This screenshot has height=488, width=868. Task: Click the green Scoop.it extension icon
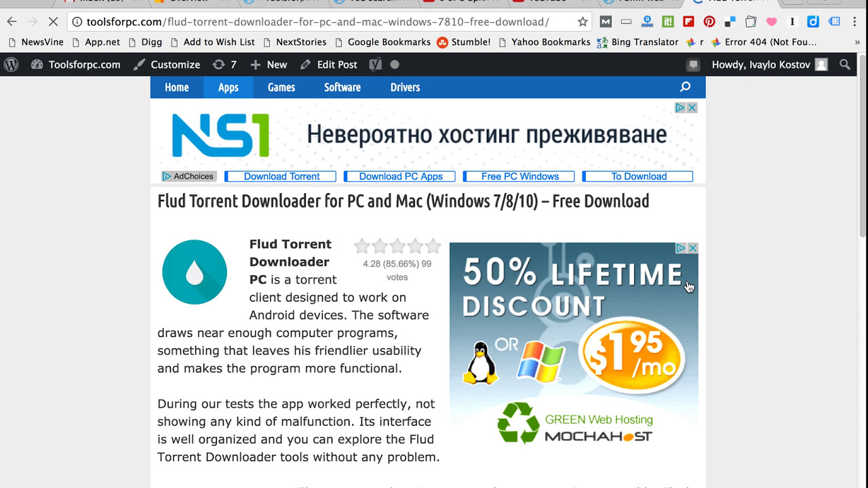pos(668,22)
